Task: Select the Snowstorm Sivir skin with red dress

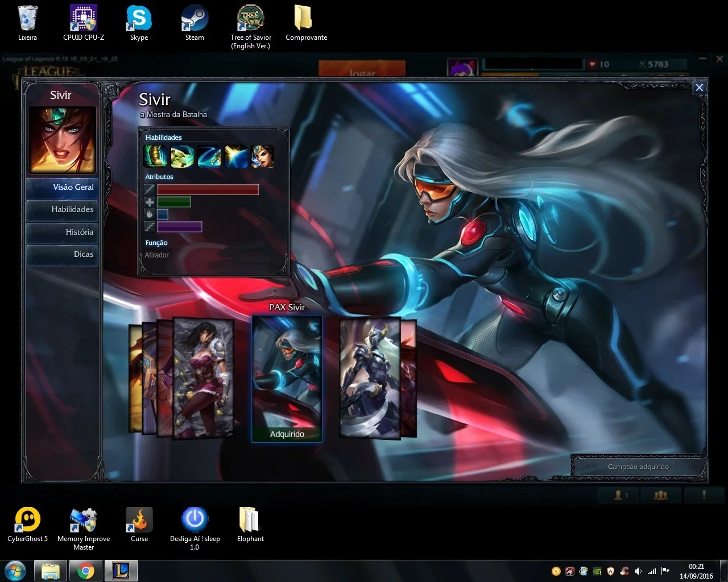Action: (x=204, y=379)
